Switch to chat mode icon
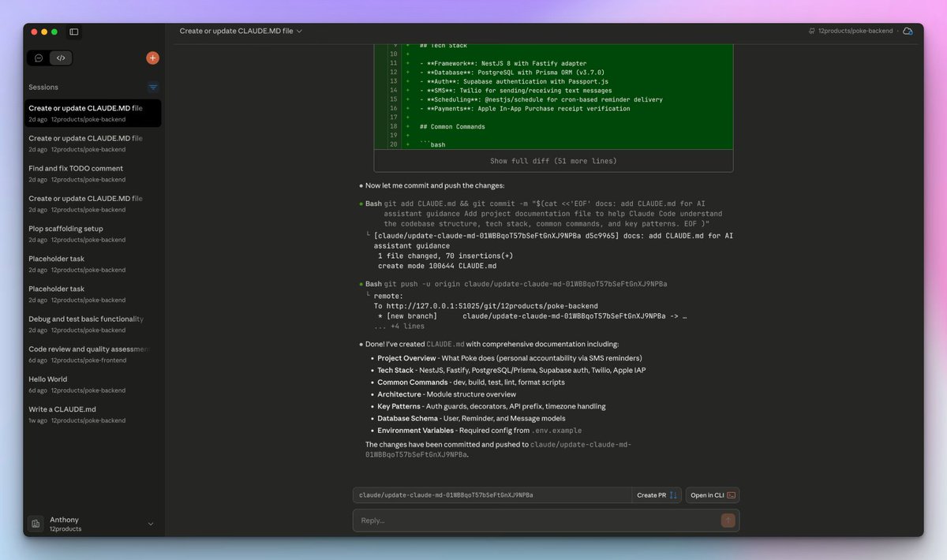947x560 pixels. [39, 58]
